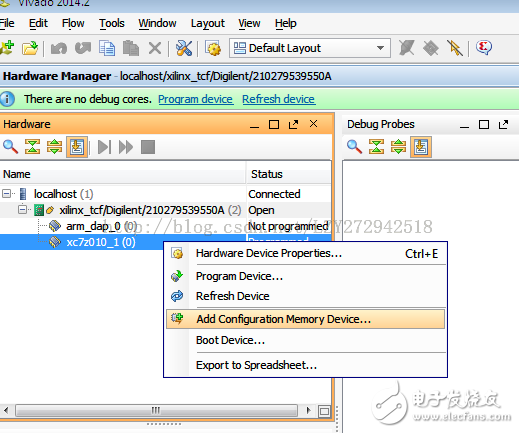This screenshot has width=519, height=433.
Task: Click the Open Project folder icon
Action: click(30, 48)
